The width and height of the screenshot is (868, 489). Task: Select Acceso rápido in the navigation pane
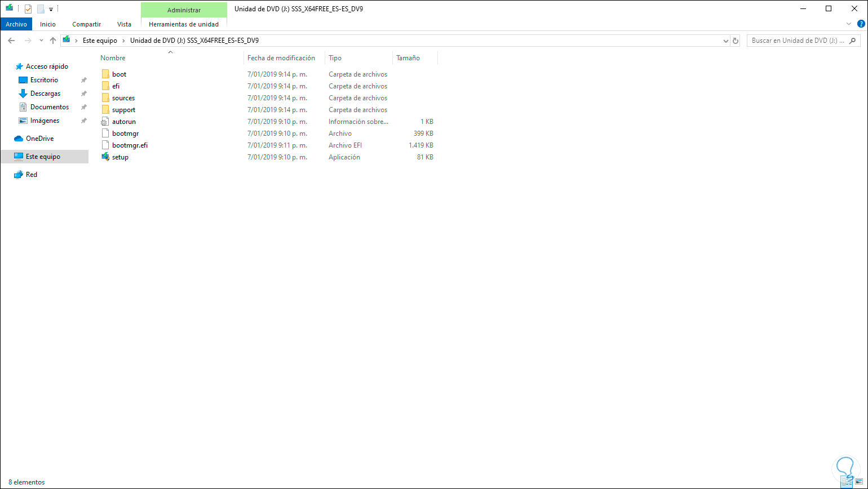[x=47, y=66]
